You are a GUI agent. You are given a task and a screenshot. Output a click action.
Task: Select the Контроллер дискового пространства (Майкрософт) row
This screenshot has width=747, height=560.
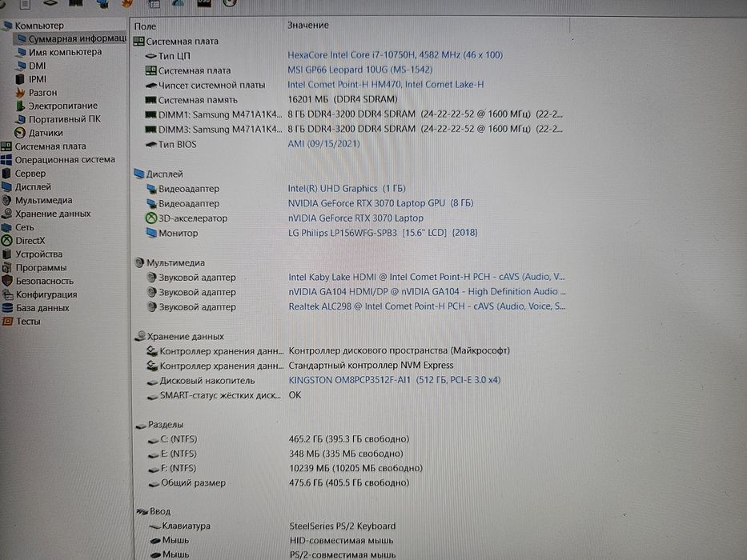pyautogui.click(x=327, y=351)
